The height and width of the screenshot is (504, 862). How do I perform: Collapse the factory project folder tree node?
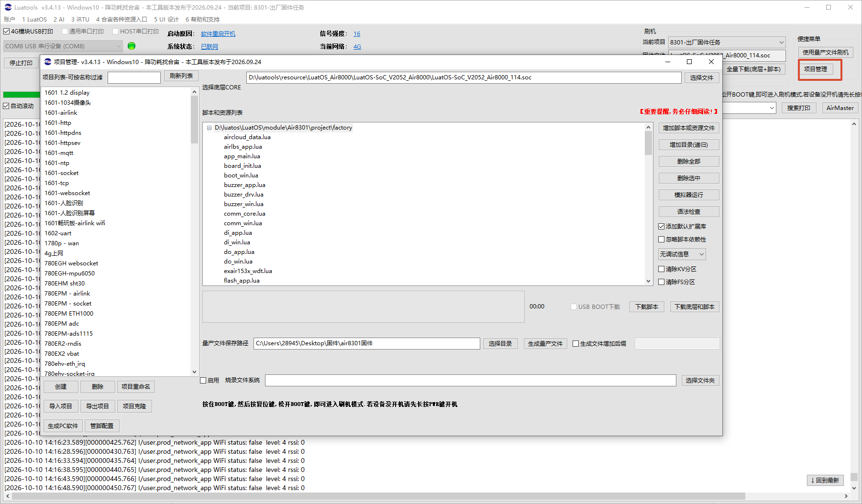pyautogui.click(x=209, y=128)
